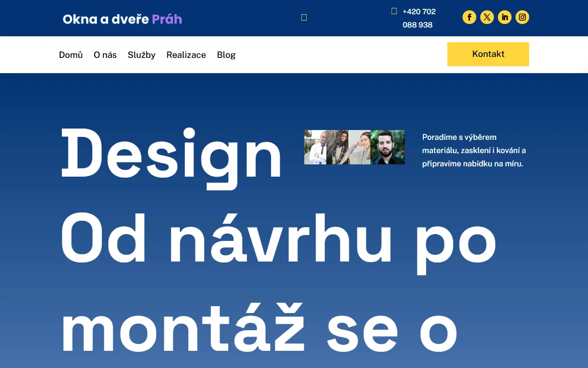
Task: Click the yellow Kontakt button
Action: pos(488,54)
